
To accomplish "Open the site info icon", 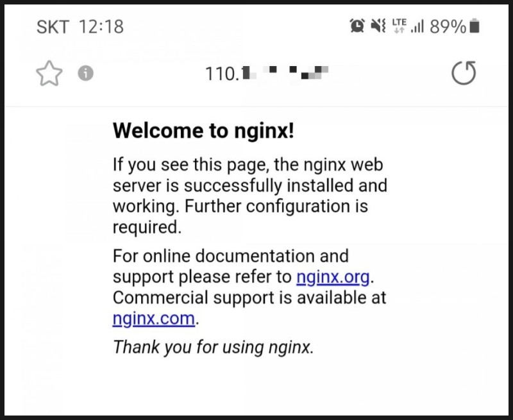I will pos(86,73).
